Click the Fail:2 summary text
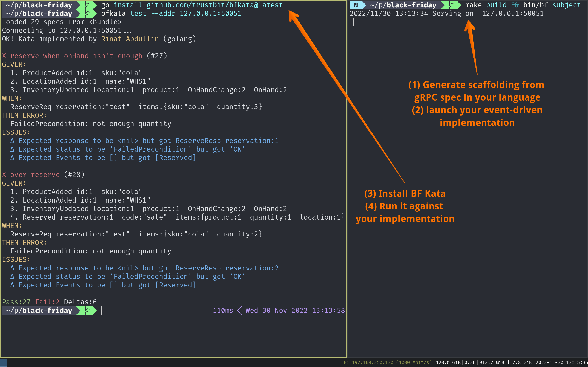This screenshot has width=588, height=367. pos(47,302)
